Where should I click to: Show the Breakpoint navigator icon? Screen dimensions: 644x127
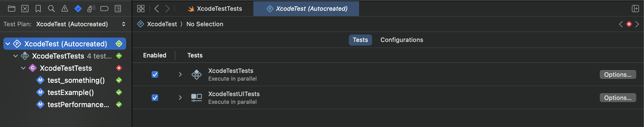(104, 9)
